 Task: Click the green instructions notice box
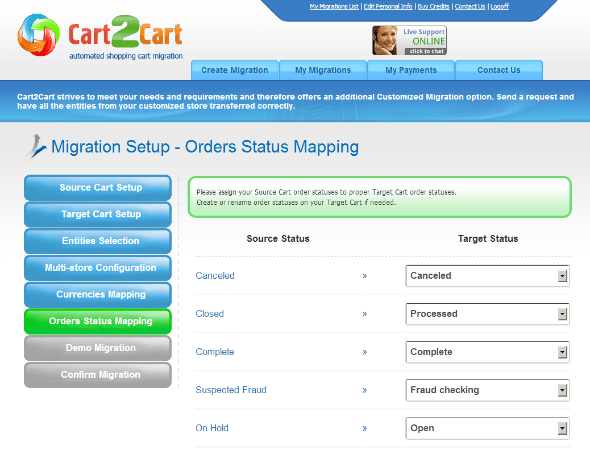pyautogui.click(x=380, y=197)
